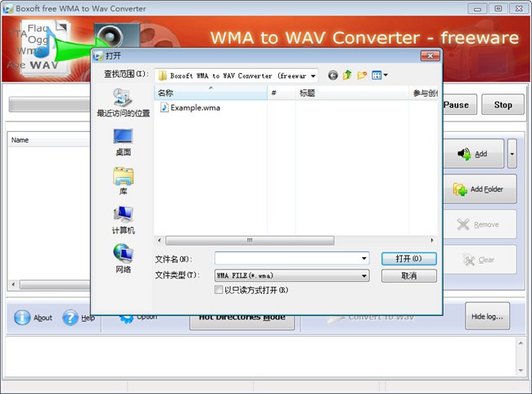The image size is (532, 394).
Task: Go to Desktop (桌面) location
Action: pyautogui.click(x=123, y=142)
